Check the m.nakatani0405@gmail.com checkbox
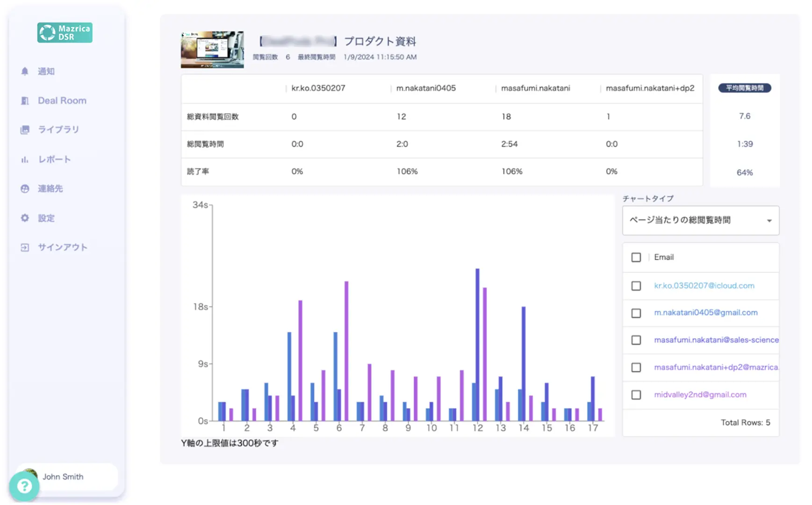The image size is (812, 505). [636, 313]
